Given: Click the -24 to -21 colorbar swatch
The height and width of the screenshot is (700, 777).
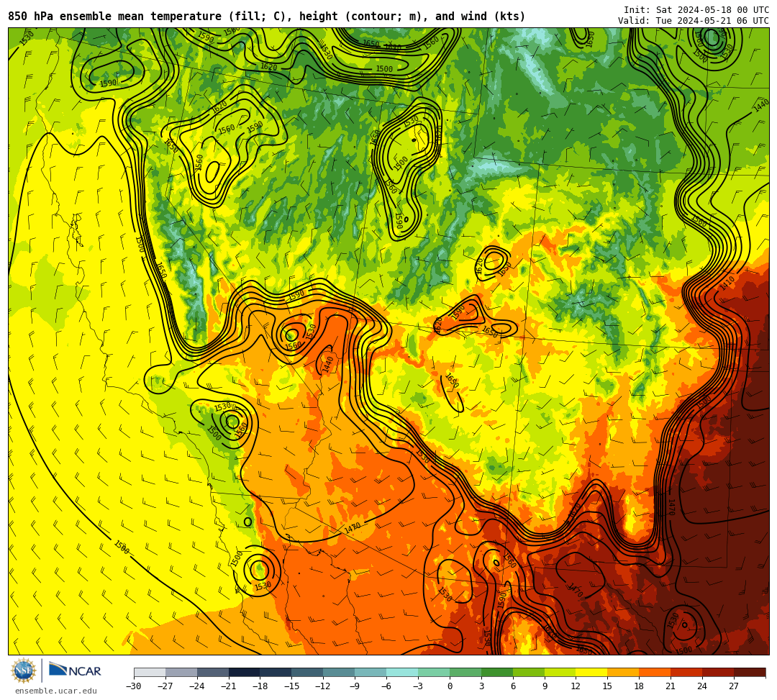Looking at the screenshot, I should [x=213, y=672].
